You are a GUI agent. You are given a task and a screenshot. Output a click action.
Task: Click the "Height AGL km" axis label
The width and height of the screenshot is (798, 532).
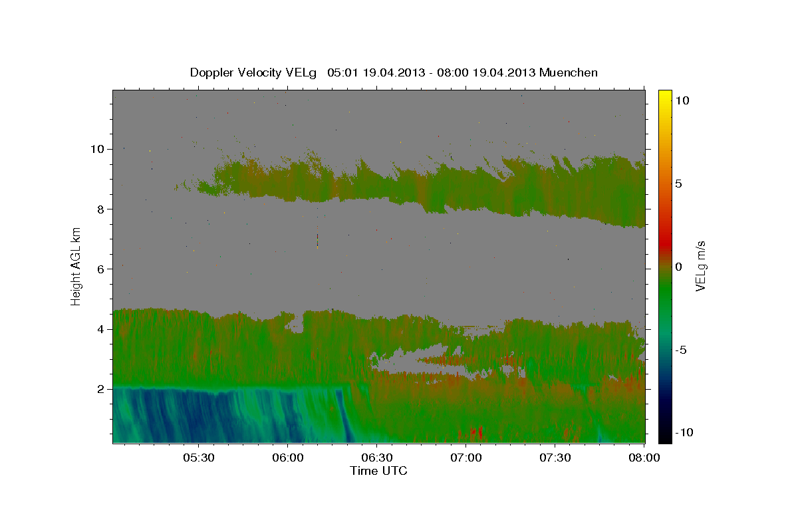[76, 265]
